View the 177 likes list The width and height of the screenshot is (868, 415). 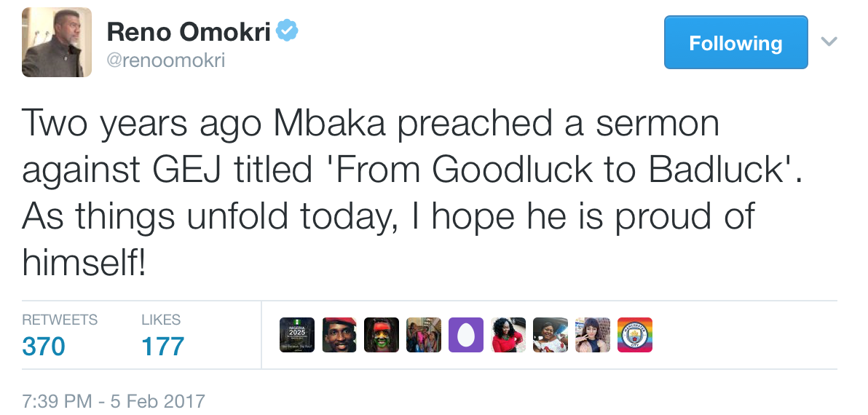(x=163, y=347)
